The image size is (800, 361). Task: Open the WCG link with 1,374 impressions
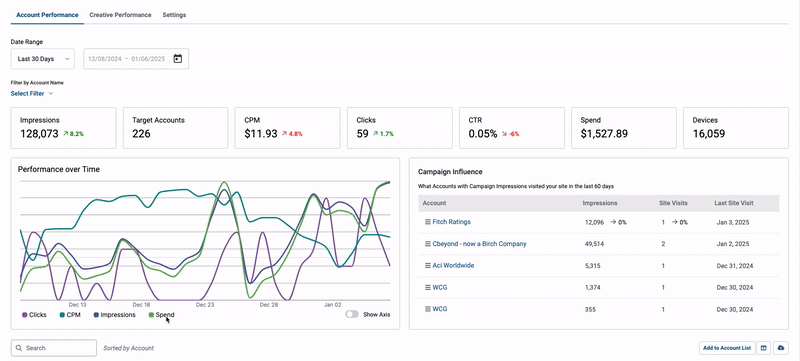click(440, 288)
